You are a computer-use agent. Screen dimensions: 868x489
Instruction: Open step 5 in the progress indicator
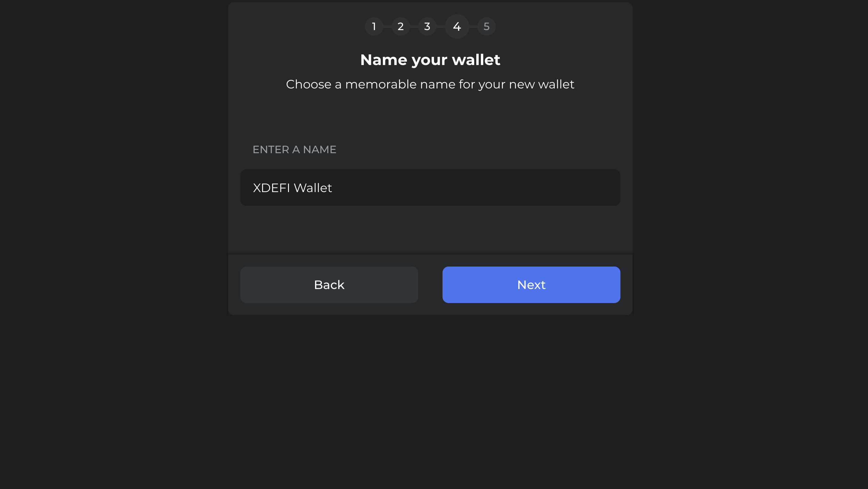pyautogui.click(x=486, y=26)
